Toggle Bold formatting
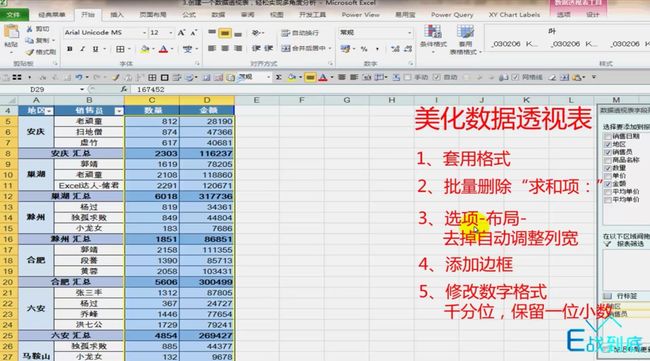Screen dimensions: 650x361 pyautogui.click(x=70, y=49)
